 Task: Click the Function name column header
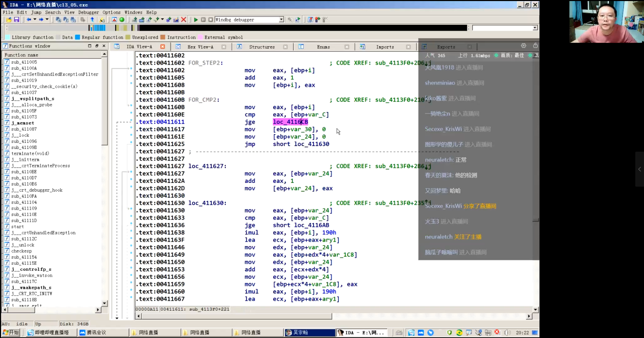[52, 55]
